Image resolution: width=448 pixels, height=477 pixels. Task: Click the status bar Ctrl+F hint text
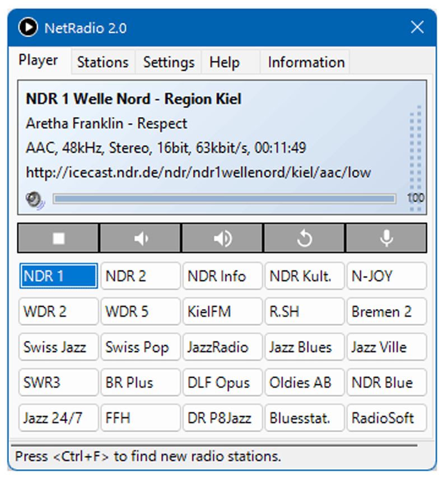click(148, 456)
